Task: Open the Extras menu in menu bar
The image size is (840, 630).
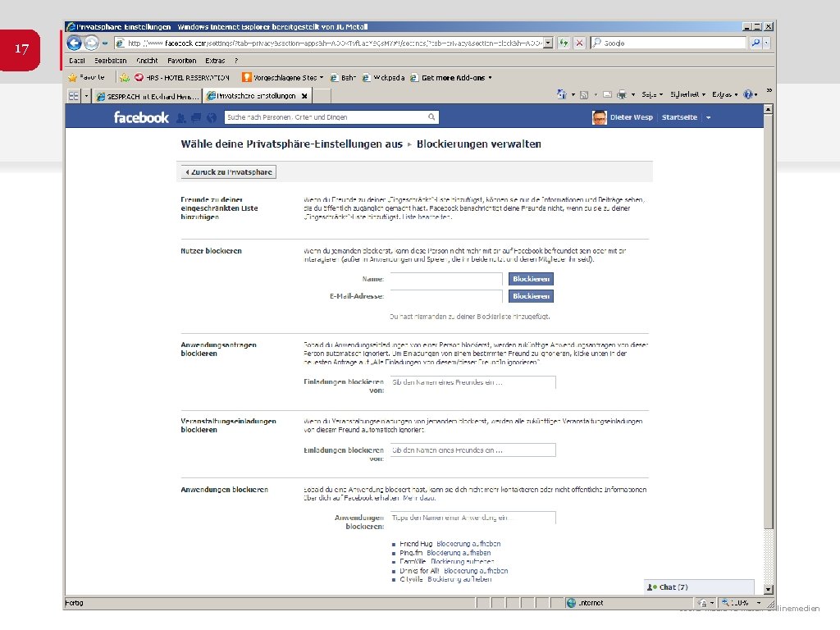Action: [x=215, y=61]
